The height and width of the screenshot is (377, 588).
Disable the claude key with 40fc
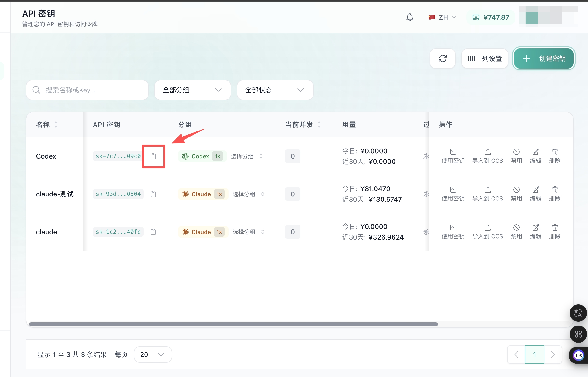point(516,232)
